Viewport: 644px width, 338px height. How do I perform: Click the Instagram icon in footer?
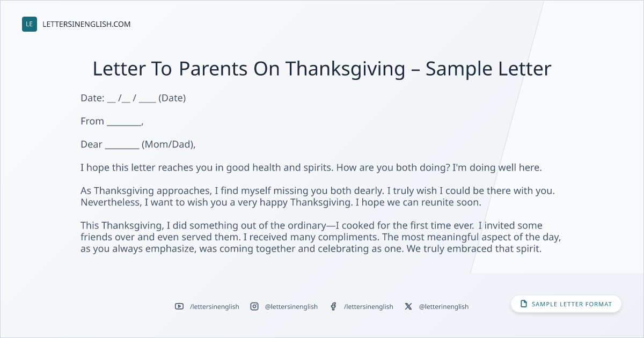pos(254,306)
